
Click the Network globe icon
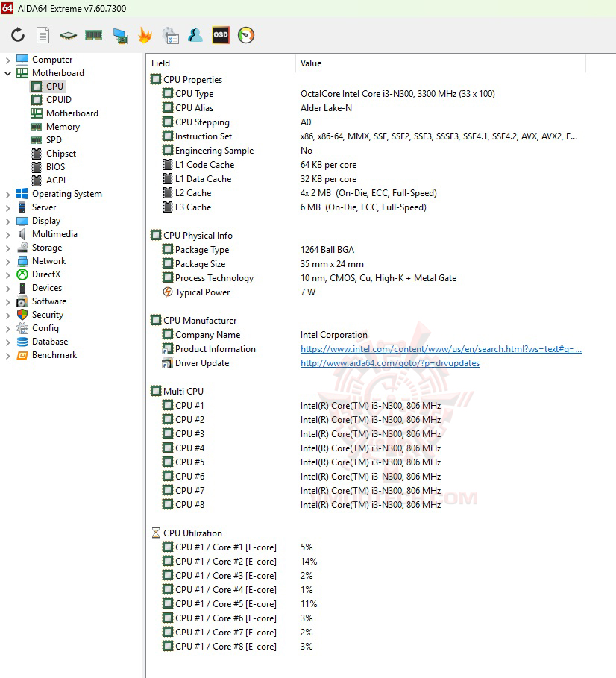click(22, 261)
